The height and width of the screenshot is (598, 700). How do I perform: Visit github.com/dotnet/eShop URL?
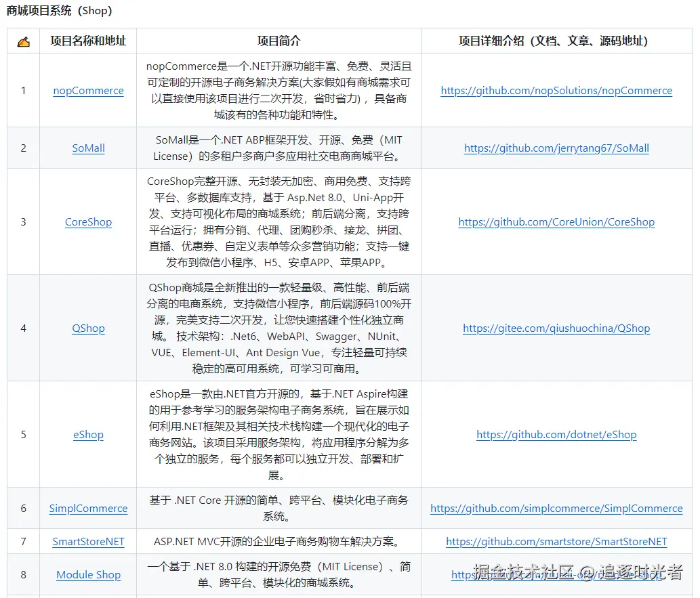[556, 434]
